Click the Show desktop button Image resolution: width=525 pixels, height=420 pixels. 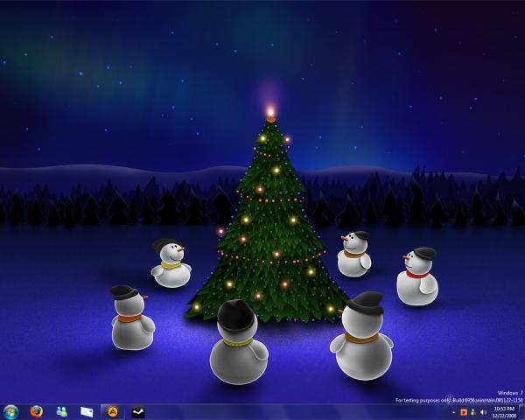tap(521, 412)
